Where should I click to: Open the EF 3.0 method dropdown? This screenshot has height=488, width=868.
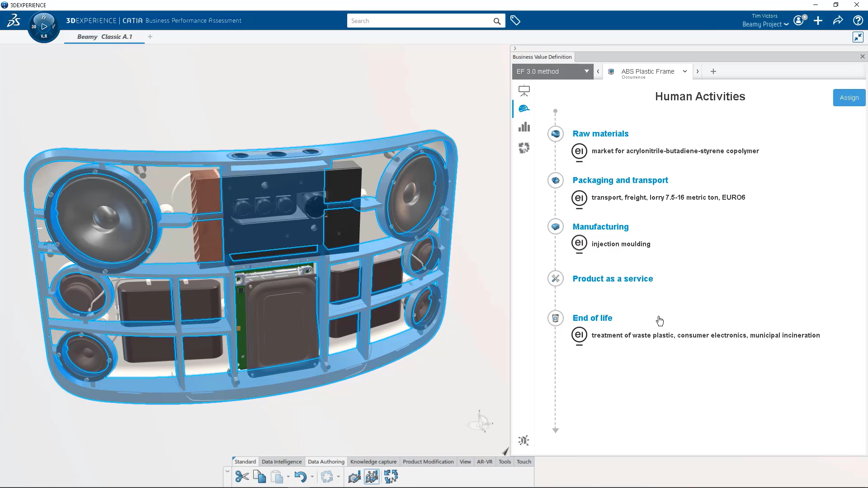pos(586,71)
